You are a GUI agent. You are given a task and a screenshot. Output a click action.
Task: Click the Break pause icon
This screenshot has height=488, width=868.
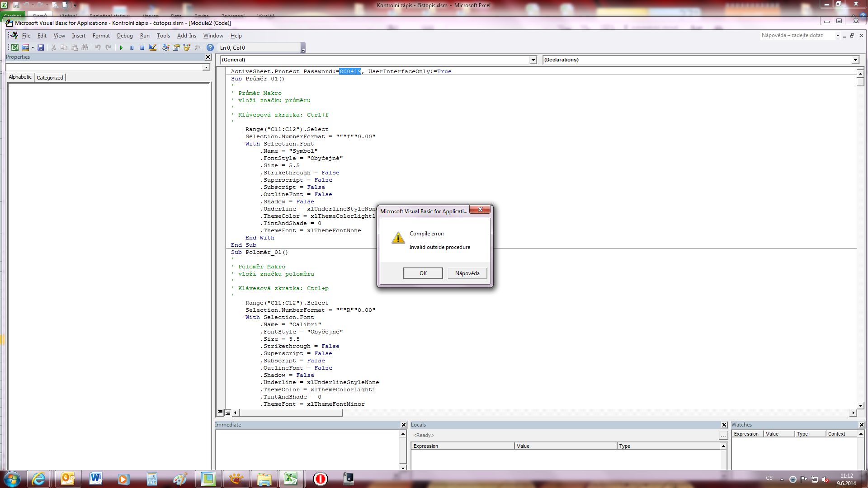[x=132, y=47]
